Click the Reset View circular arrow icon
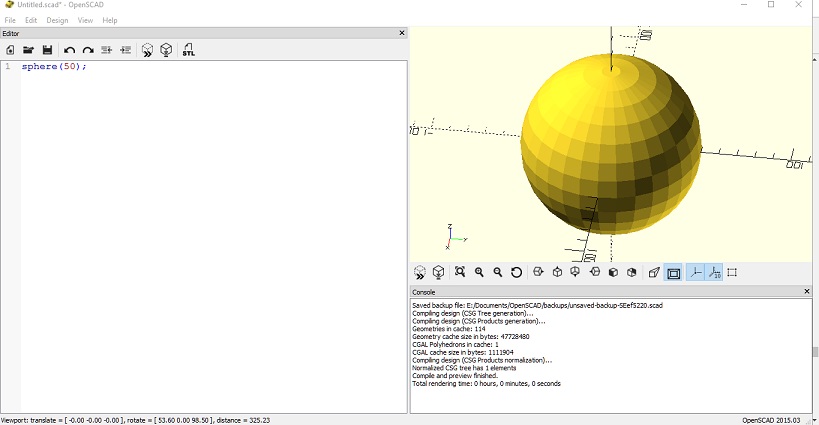This screenshot has height=425, width=819. coord(516,272)
